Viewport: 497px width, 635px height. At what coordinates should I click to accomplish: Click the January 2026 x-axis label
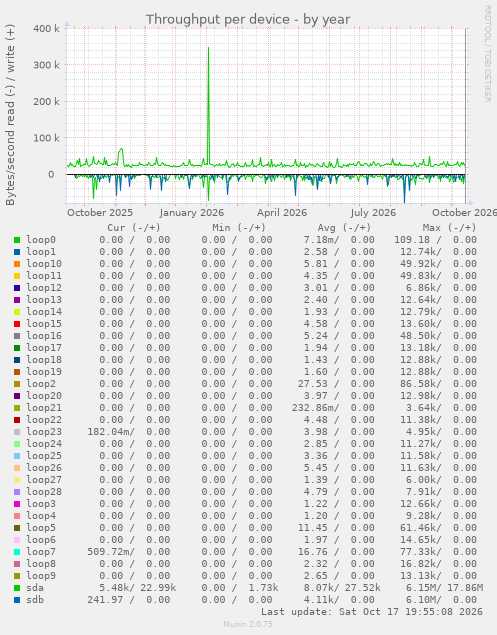point(192,213)
